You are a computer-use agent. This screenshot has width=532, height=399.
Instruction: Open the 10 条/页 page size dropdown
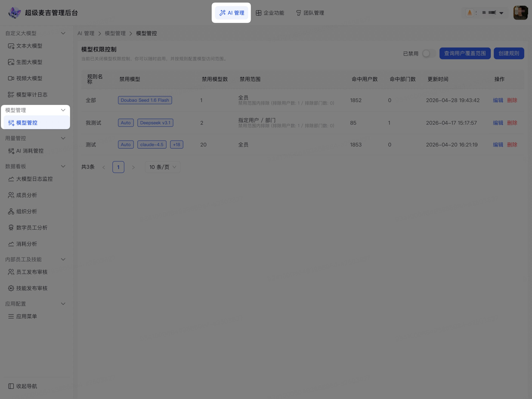pyautogui.click(x=163, y=167)
